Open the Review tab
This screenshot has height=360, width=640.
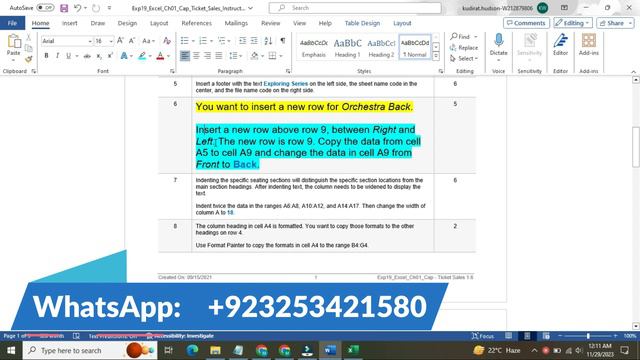[271, 23]
